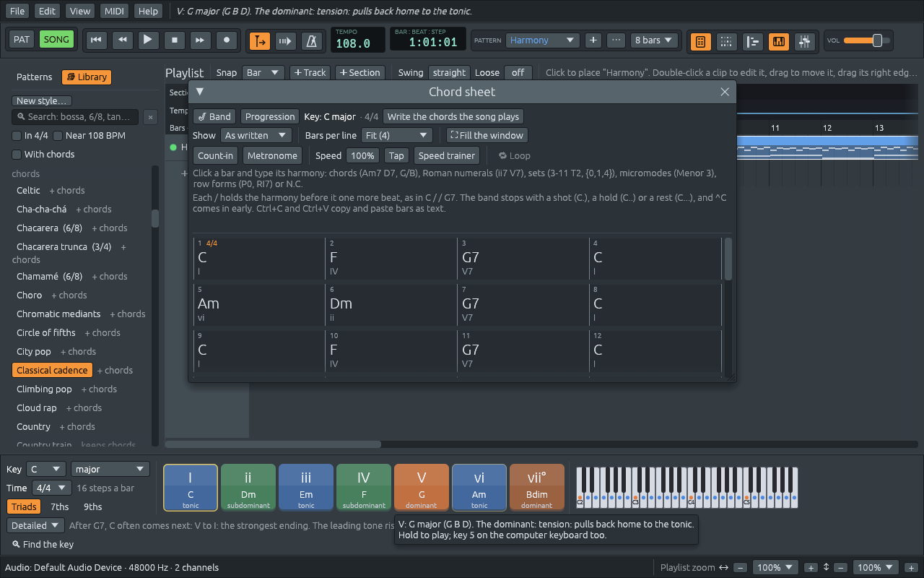
Task: Click the rewind transport button
Action: point(122,40)
